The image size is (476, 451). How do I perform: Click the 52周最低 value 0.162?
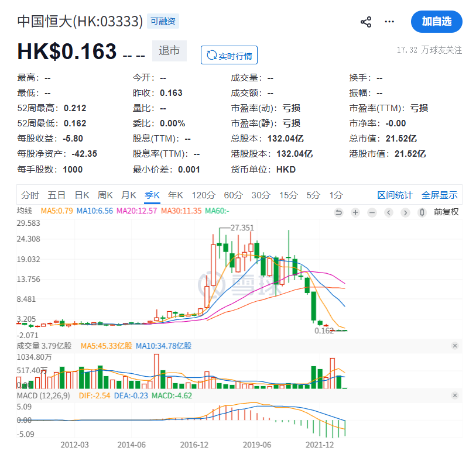point(75,123)
